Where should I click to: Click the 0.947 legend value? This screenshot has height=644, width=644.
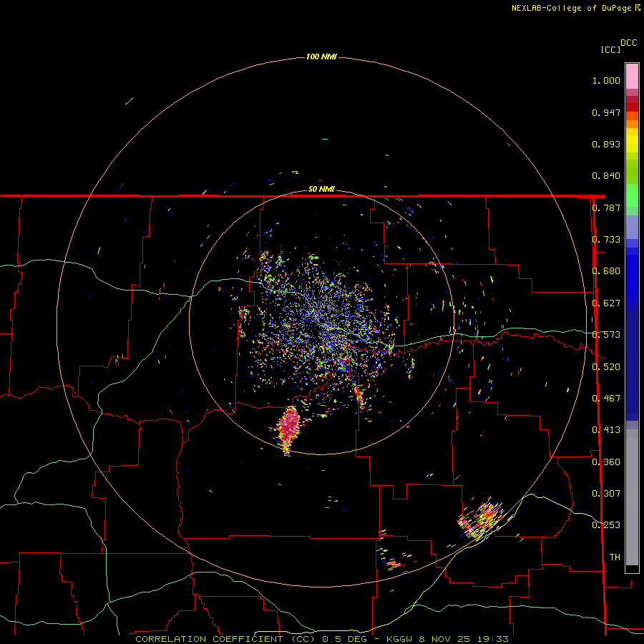click(606, 112)
